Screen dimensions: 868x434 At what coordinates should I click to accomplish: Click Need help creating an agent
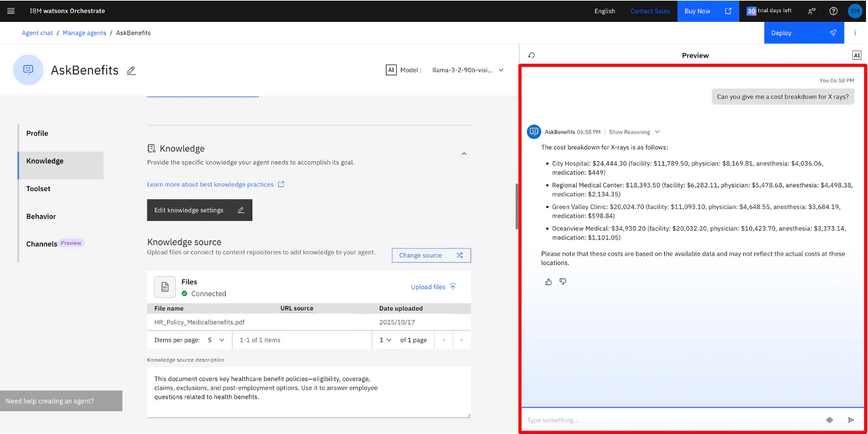(x=61, y=401)
